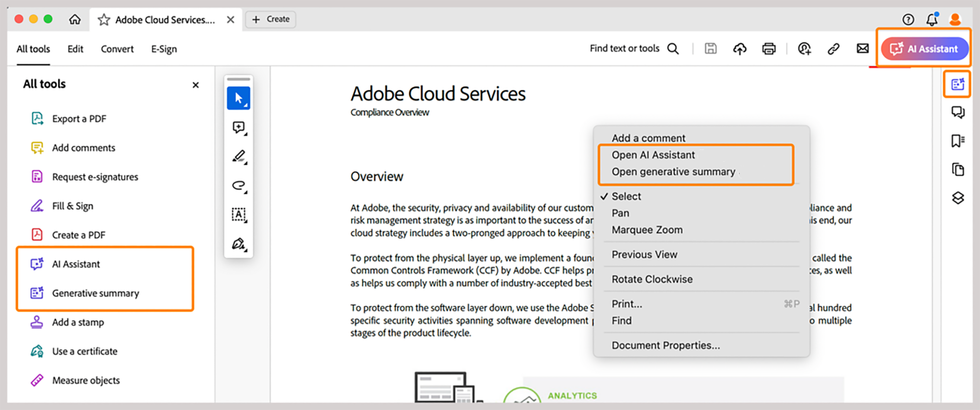The width and height of the screenshot is (980, 410).
Task: Open generative summary icon in right rail
Action: (x=957, y=84)
